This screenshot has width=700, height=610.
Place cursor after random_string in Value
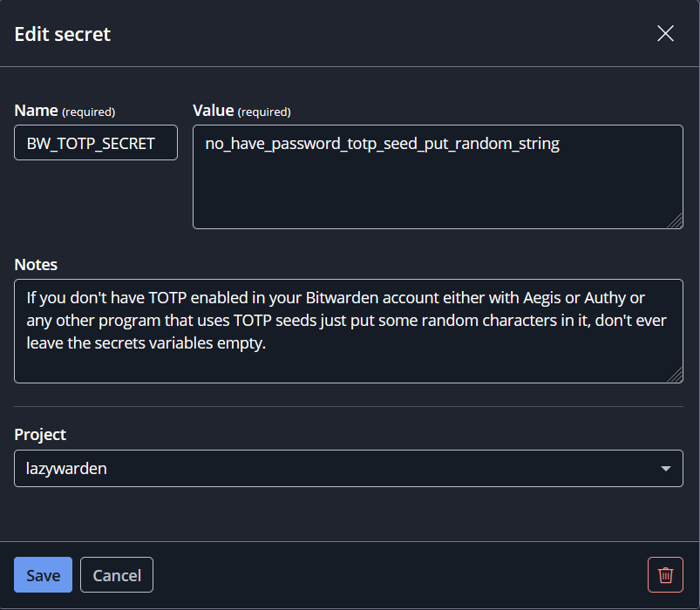(561, 144)
